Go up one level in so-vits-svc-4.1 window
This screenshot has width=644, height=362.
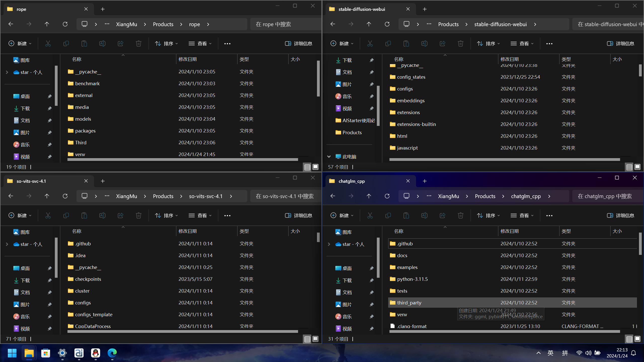click(x=47, y=196)
